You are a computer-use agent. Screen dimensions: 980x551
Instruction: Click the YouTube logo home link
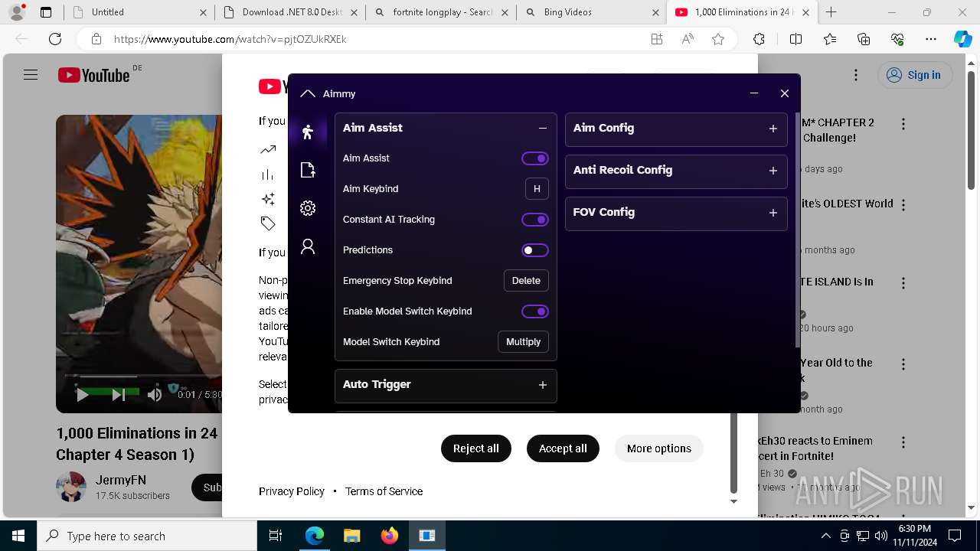(x=93, y=75)
